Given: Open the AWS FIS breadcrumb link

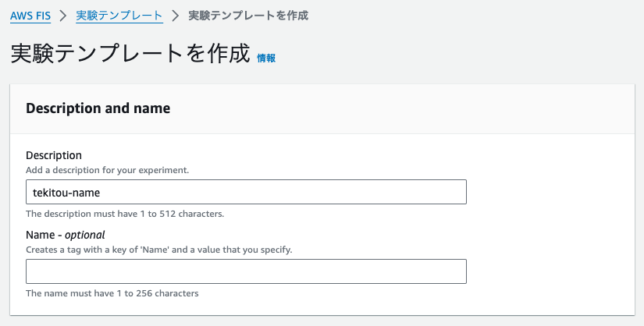Looking at the screenshot, I should tap(30, 16).
